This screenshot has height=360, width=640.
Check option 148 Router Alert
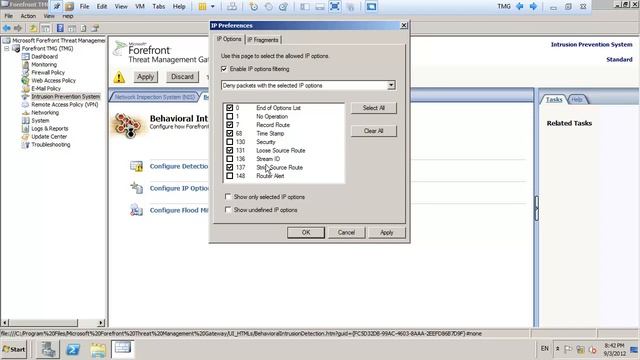(229, 176)
